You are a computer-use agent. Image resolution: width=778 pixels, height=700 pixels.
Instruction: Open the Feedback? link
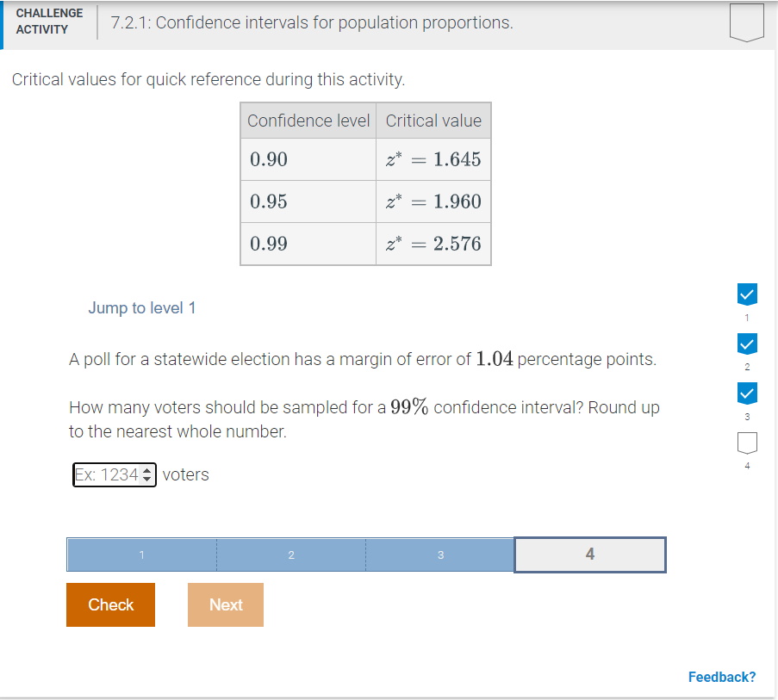click(721, 677)
